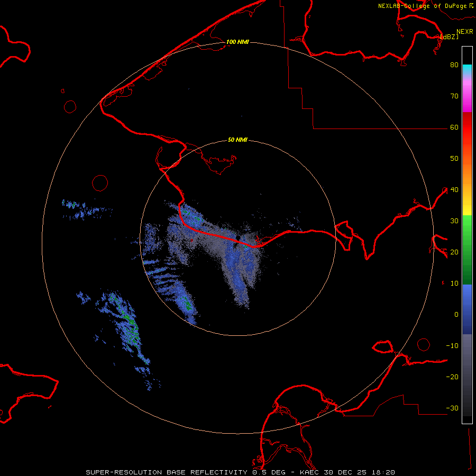This screenshot has height=476, width=476.
Task: Click the 30 dBZ scale value
Action: coord(454,221)
